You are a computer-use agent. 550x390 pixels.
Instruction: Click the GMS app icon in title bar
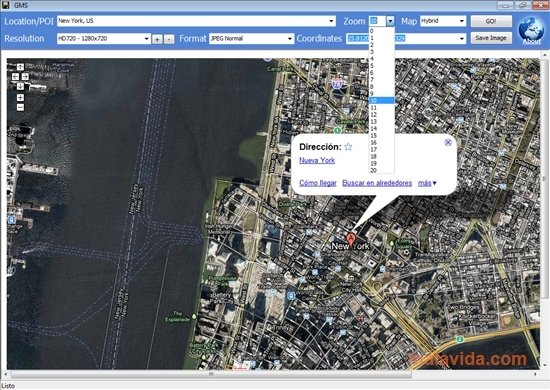click(5, 5)
